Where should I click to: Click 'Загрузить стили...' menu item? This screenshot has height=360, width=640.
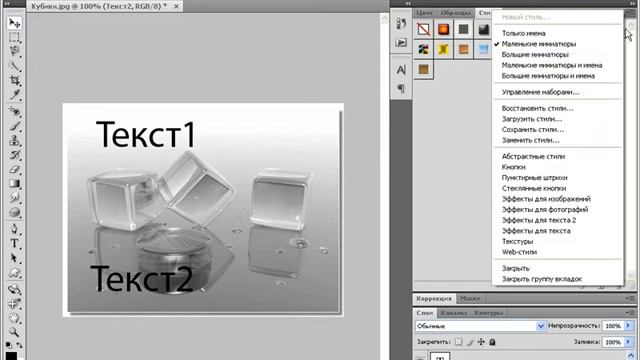(x=532, y=119)
